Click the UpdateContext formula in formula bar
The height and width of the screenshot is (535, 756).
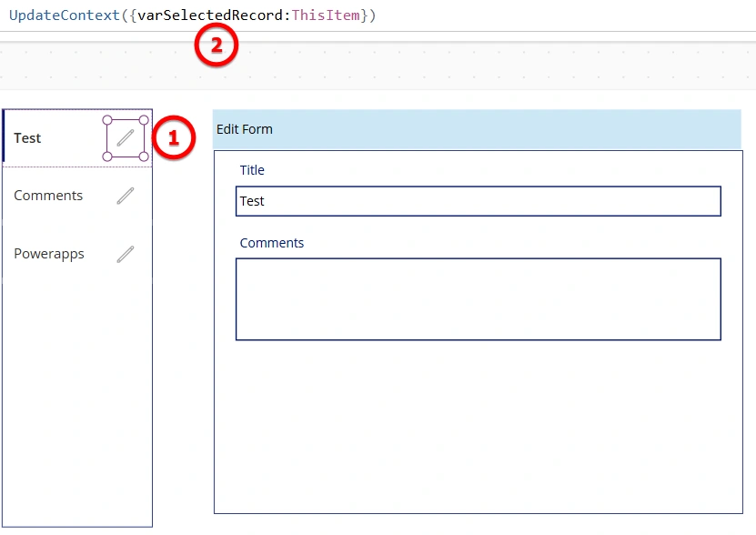coord(192,15)
